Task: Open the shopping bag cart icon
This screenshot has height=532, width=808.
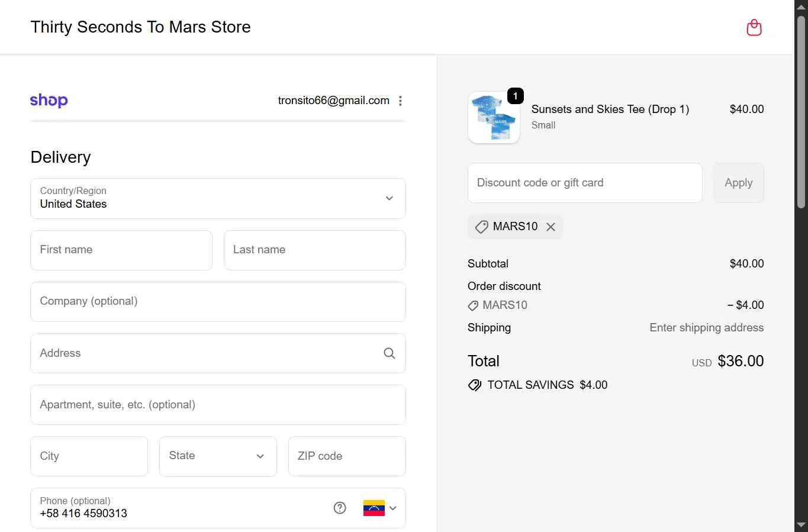Action: click(754, 27)
